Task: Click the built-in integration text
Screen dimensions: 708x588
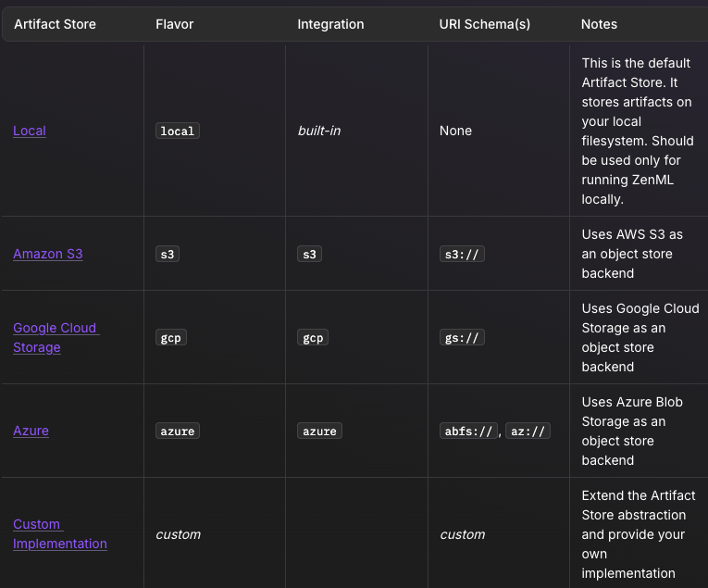Action: click(x=319, y=131)
